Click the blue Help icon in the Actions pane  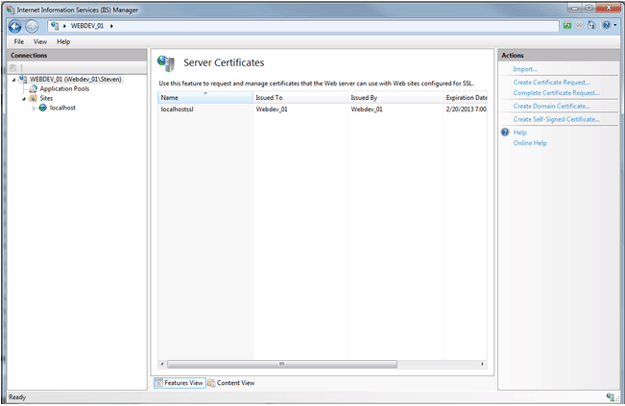click(x=505, y=132)
